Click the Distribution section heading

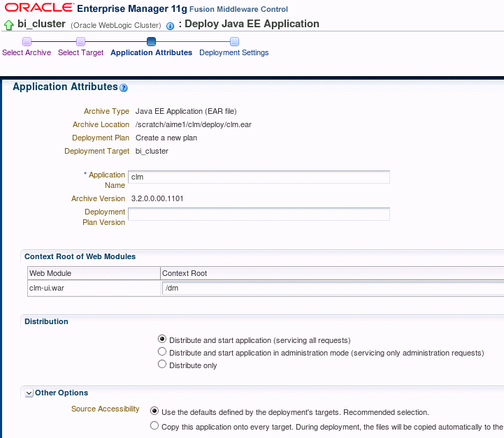pyautogui.click(x=46, y=322)
